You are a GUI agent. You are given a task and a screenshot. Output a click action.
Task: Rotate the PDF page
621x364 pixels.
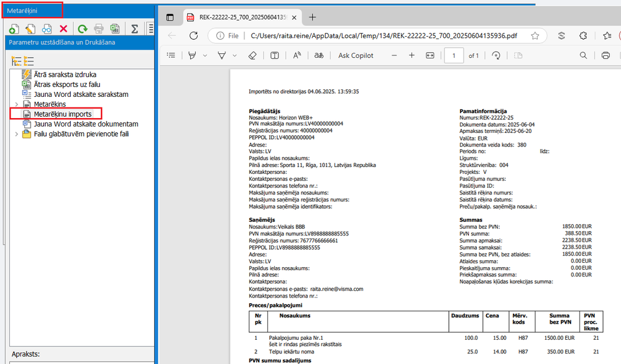click(496, 55)
